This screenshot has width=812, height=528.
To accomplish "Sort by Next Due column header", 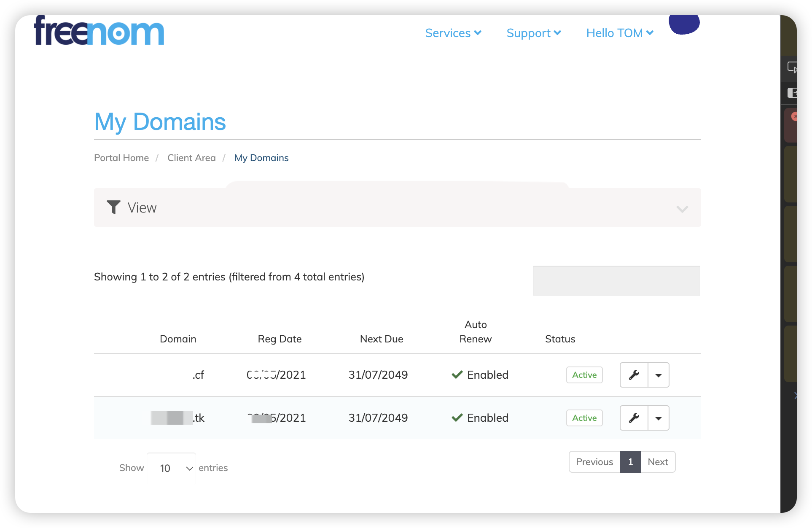I will (x=382, y=339).
